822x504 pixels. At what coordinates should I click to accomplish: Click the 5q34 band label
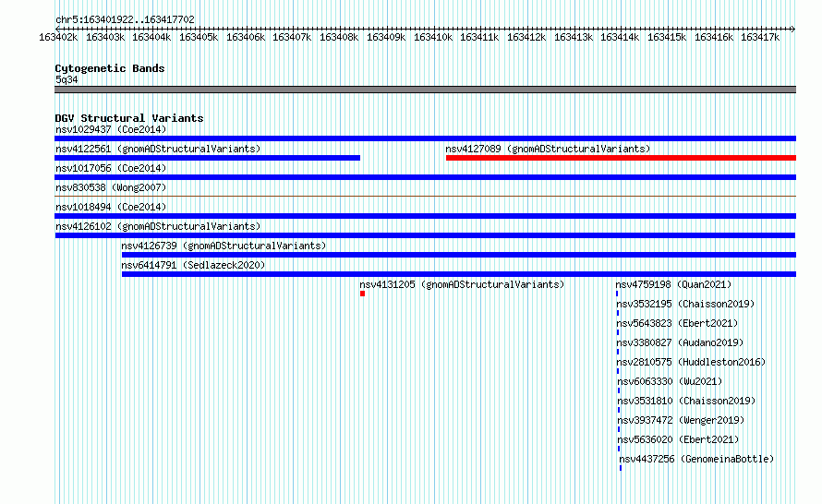[x=66, y=79]
